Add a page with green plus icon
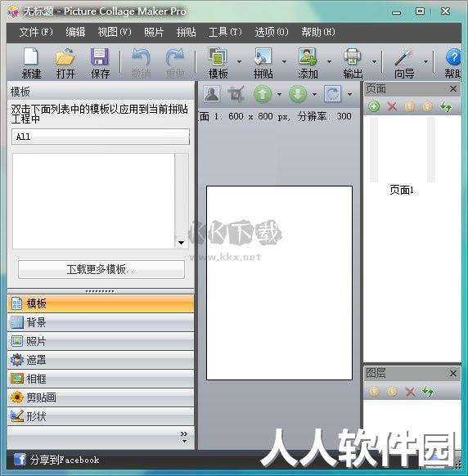 click(x=374, y=106)
